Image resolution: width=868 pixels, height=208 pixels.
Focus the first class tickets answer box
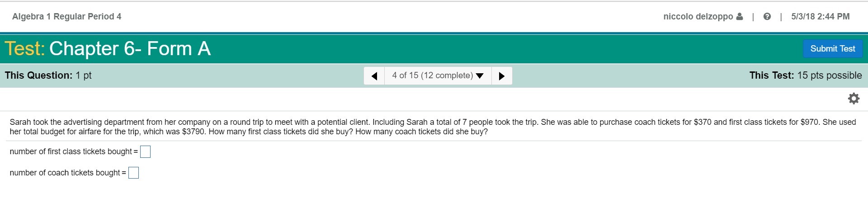click(145, 152)
